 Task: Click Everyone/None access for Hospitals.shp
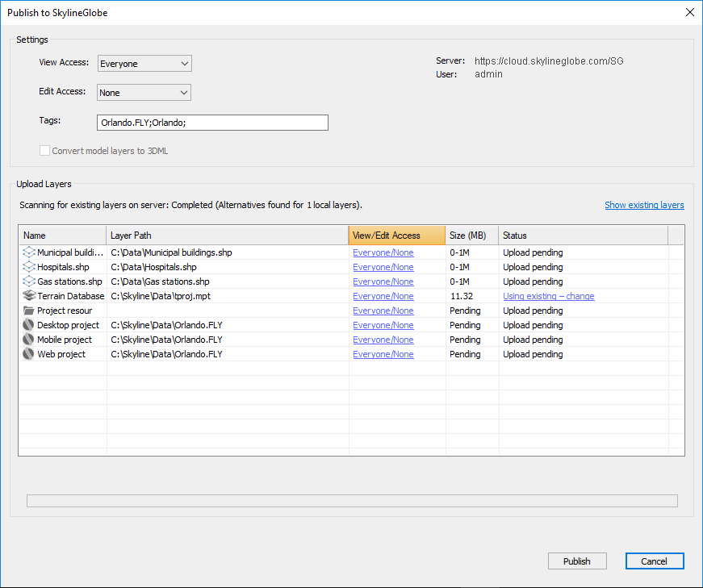pyautogui.click(x=383, y=267)
